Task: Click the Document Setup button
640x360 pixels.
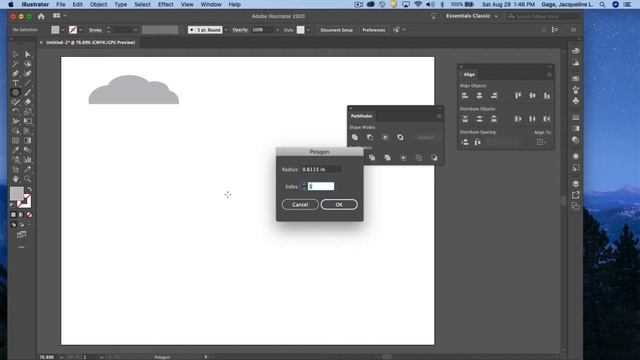Action: (x=336, y=30)
